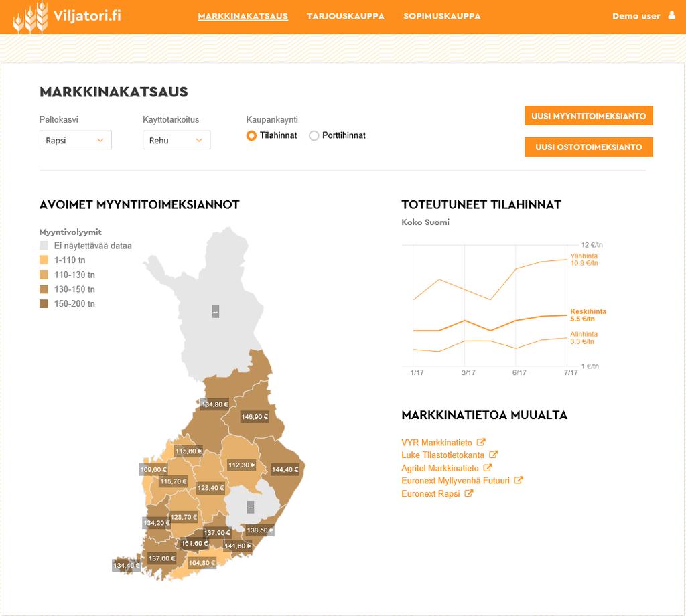The image size is (686, 616).
Task: Click the 6/17 axis label on chart
Action: pos(519,372)
